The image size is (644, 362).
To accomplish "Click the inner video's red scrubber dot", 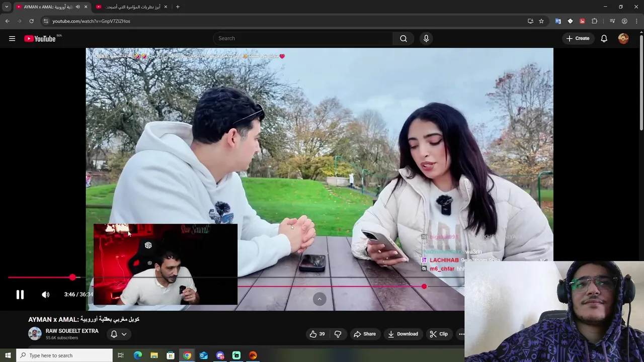I will pyautogui.click(x=424, y=286).
